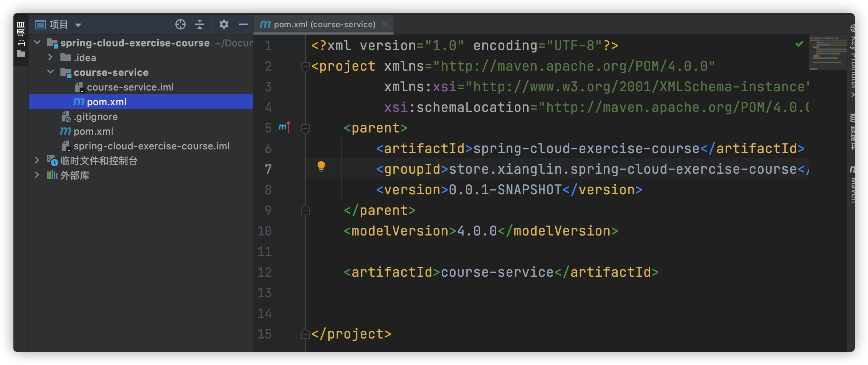868x365 pixels.
Task: Click line number 1 in the gutter
Action: point(268,46)
